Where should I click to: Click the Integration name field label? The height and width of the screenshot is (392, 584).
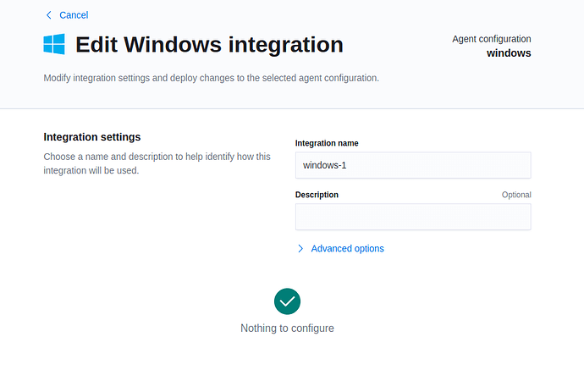[327, 144]
